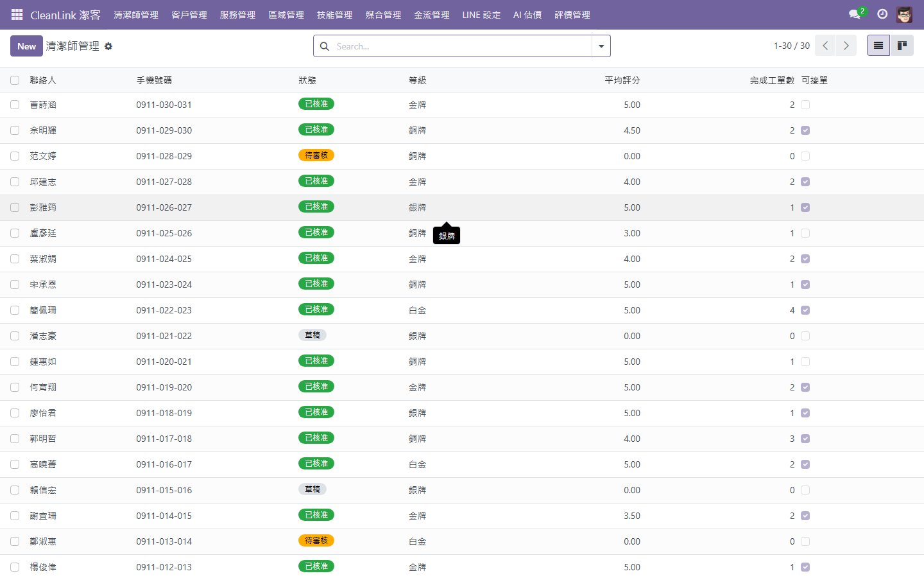
Task: Tick the select-all checkbox in header
Action: 15,80
